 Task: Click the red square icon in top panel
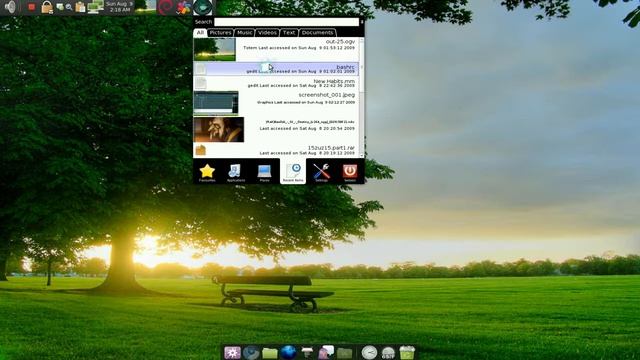[x=31, y=7]
